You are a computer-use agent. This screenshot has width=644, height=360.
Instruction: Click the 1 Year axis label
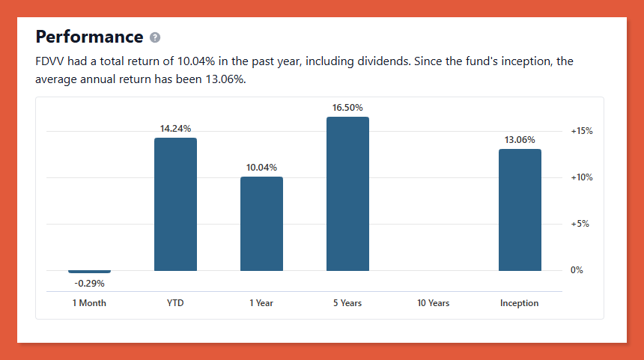(x=261, y=303)
